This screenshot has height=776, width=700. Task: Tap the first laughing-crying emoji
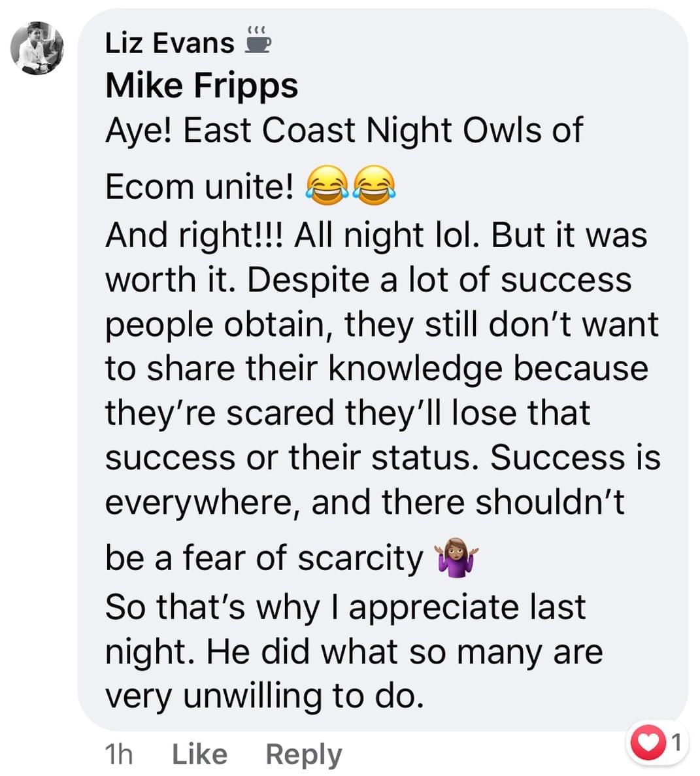[x=327, y=186]
